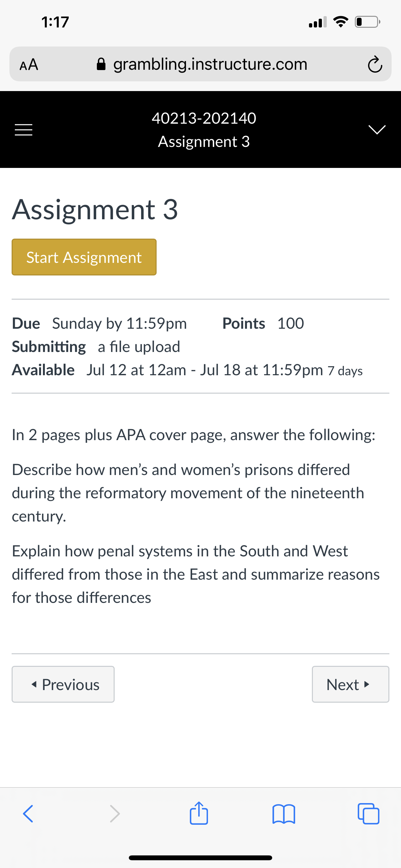Show all open Safari tabs
The image size is (401, 868).
click(x=368, y=814)
